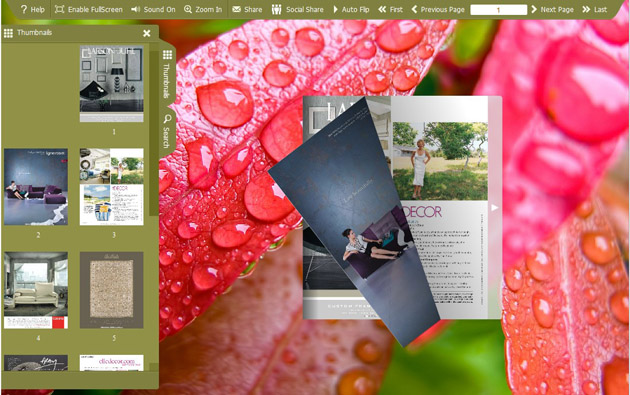This screenshot has width=630, height=395.
Task: Click the woman photo on book page
Action: click(440, 161)
